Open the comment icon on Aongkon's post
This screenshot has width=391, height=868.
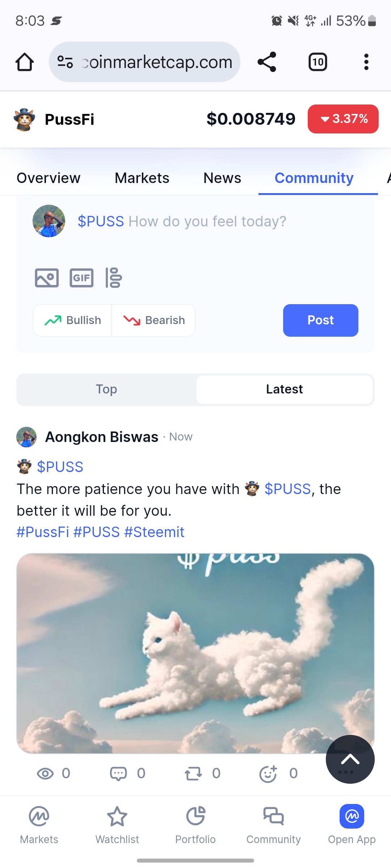point(118,774)
